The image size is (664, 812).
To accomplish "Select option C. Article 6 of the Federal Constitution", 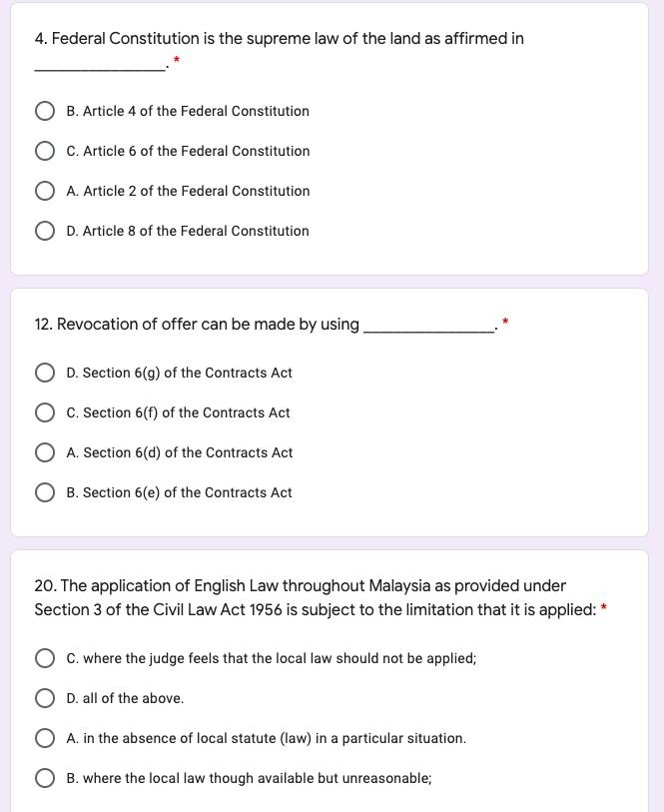I will (44, 151).
